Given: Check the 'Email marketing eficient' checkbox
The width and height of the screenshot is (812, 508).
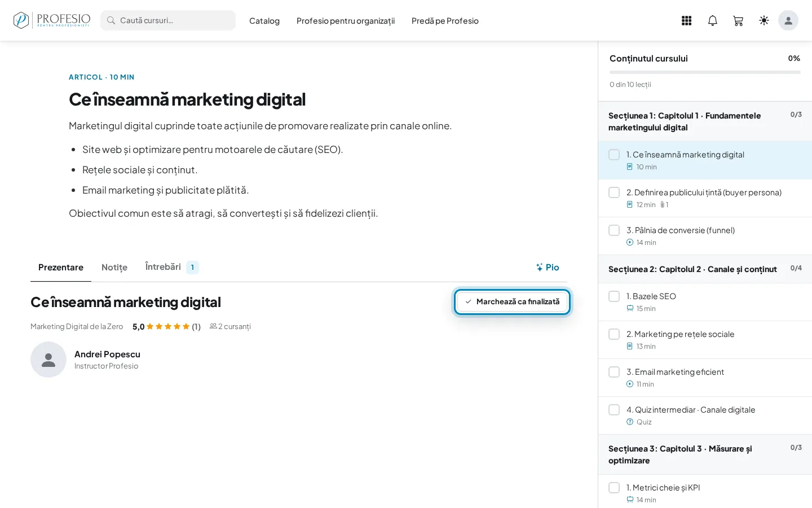Looking at the screenshot, I should coord(614,372).
